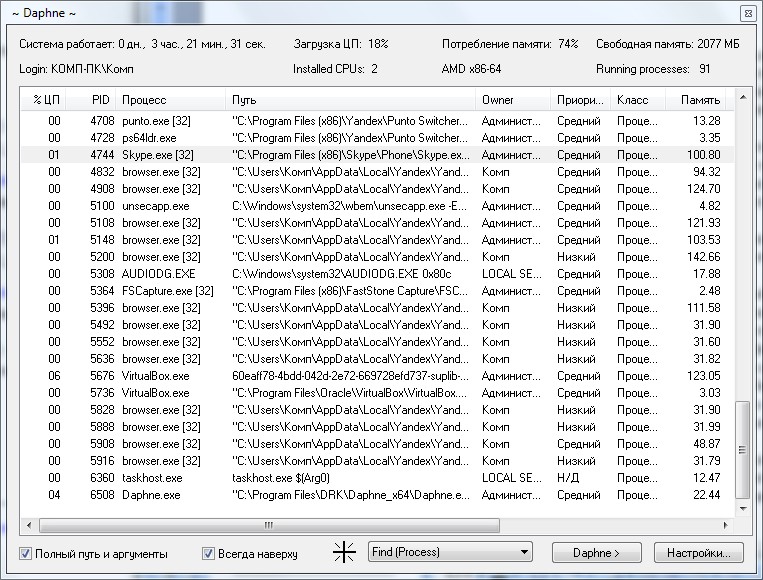
Task: Click the Oracle\VirtualBox path cell
Action: click(x=349, y=393)
